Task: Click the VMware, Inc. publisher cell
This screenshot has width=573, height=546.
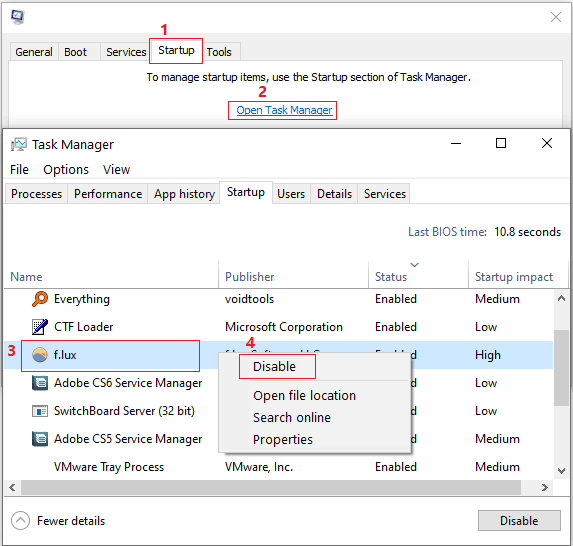Action: click(259, 467)
